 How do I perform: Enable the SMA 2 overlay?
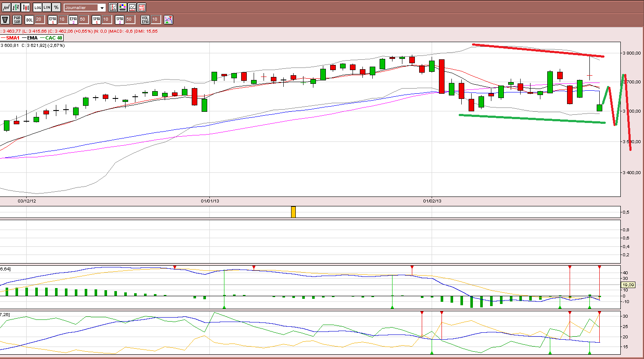tap(120, 19)
